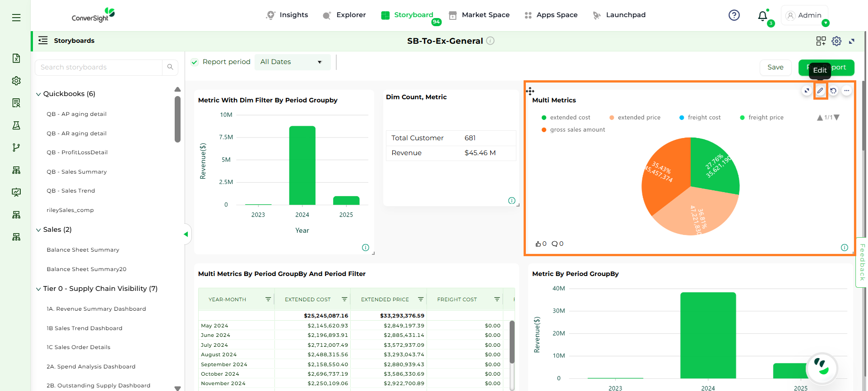This screenshot has height=391, width=868.
Task: Click the Edit pencil icon on Multi Metrics
Action: (x=820, y=91)
